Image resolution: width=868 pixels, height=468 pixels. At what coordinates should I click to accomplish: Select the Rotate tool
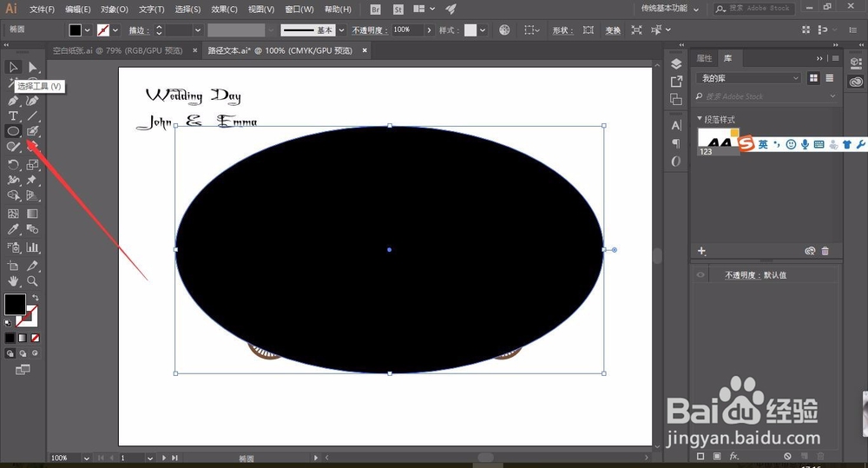click(x=13, y=164)
